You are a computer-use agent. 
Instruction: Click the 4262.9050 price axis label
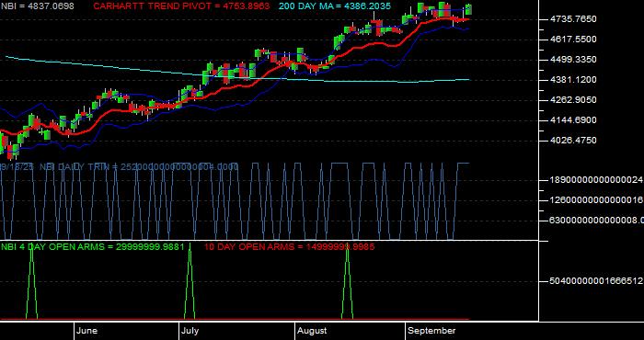coord(573,99)
